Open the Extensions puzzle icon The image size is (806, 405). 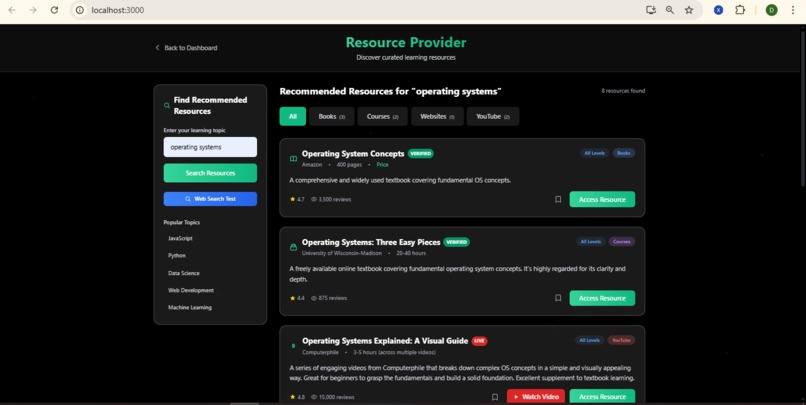(x=740, y=10)
